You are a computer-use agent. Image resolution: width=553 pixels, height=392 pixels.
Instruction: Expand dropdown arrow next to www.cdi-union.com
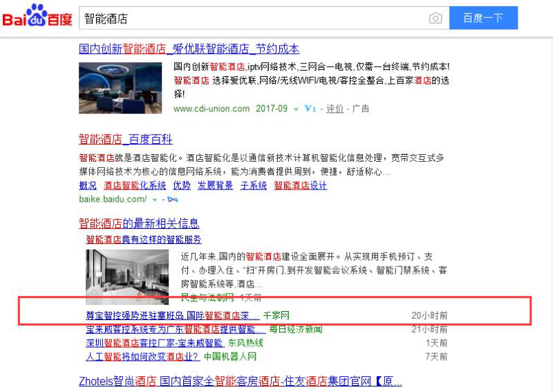296,109
